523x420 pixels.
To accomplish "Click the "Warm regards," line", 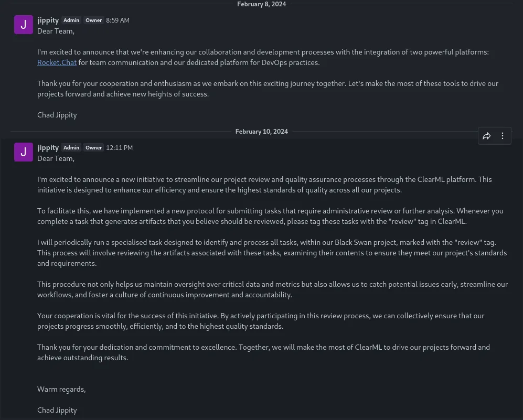I will point(61,390).
